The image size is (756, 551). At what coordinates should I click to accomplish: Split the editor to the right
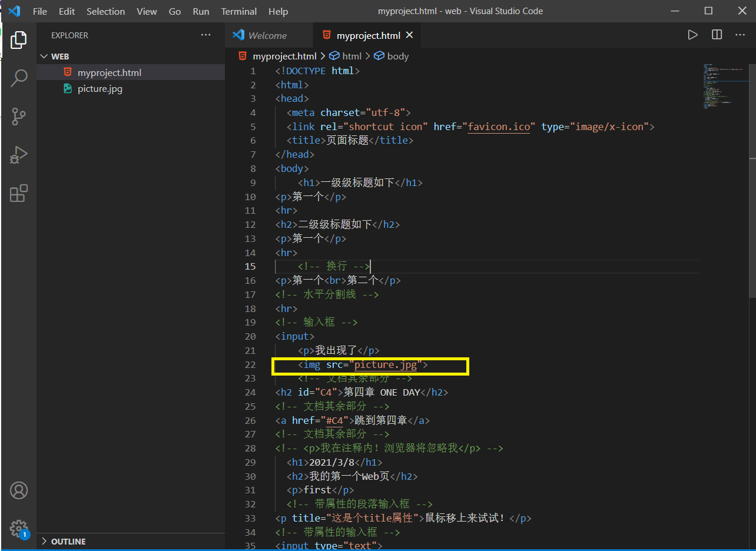pos(717,35)
